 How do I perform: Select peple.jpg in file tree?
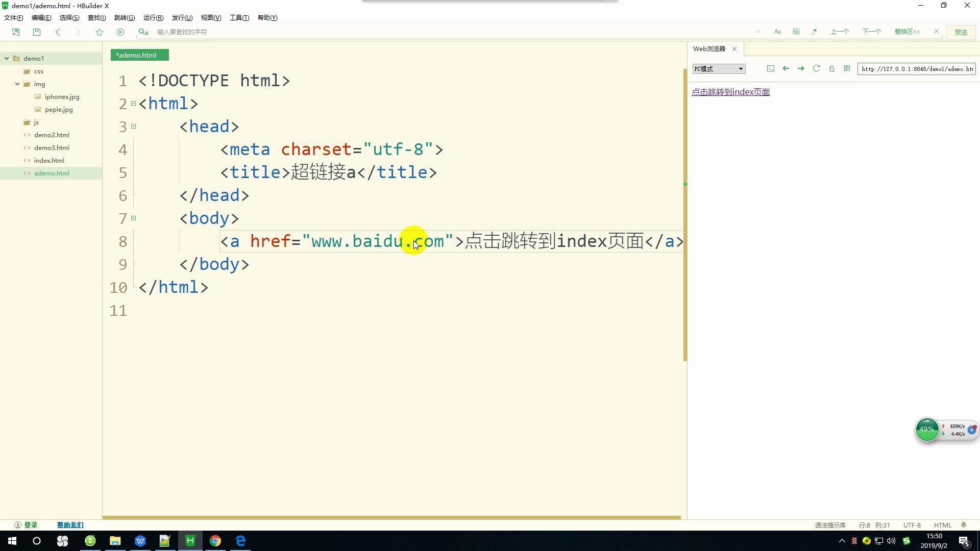pyautogui.click(x=58, y=109)
